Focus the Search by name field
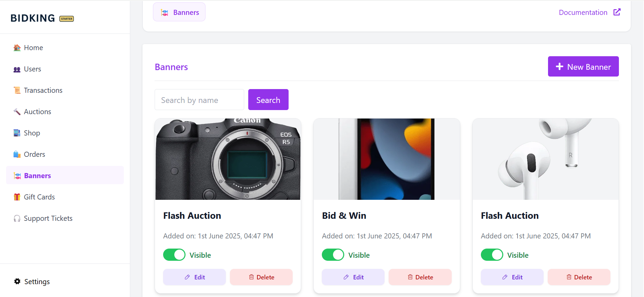Image resolution: width=644 pixels, height=297 pixels. (199, 100)
